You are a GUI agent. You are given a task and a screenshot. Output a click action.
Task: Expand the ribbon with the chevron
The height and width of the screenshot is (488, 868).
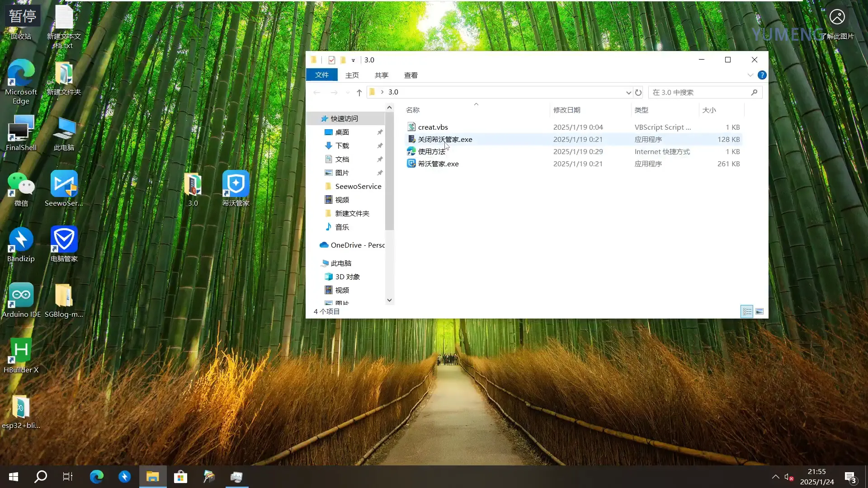pyautogui.click(x=750, y=75)
